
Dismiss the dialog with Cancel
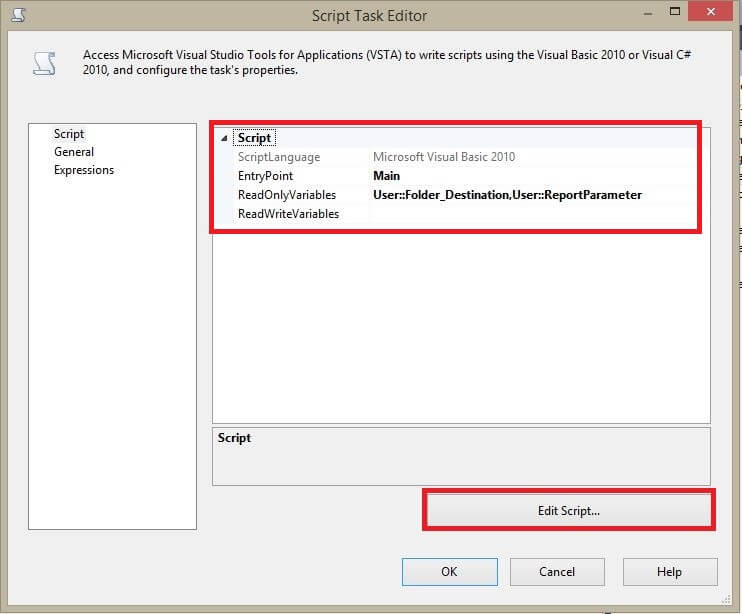point(557,572)
